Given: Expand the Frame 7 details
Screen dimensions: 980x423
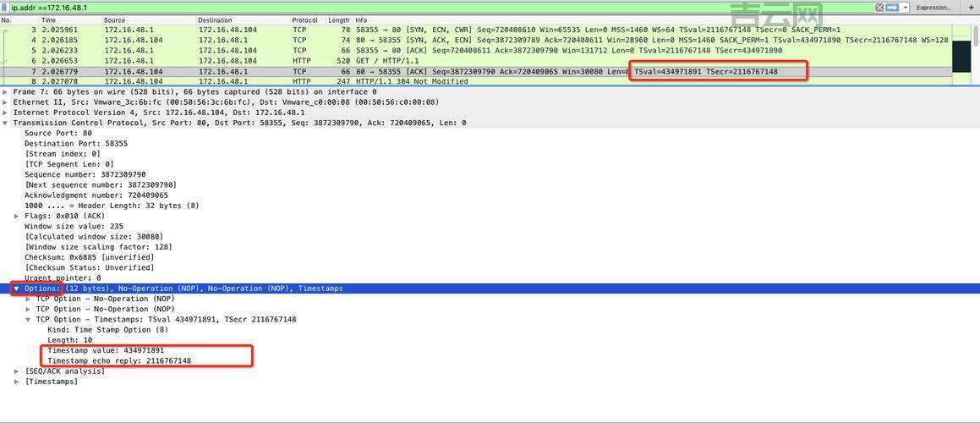Looking at the screenshot, I should pos(5,91).
